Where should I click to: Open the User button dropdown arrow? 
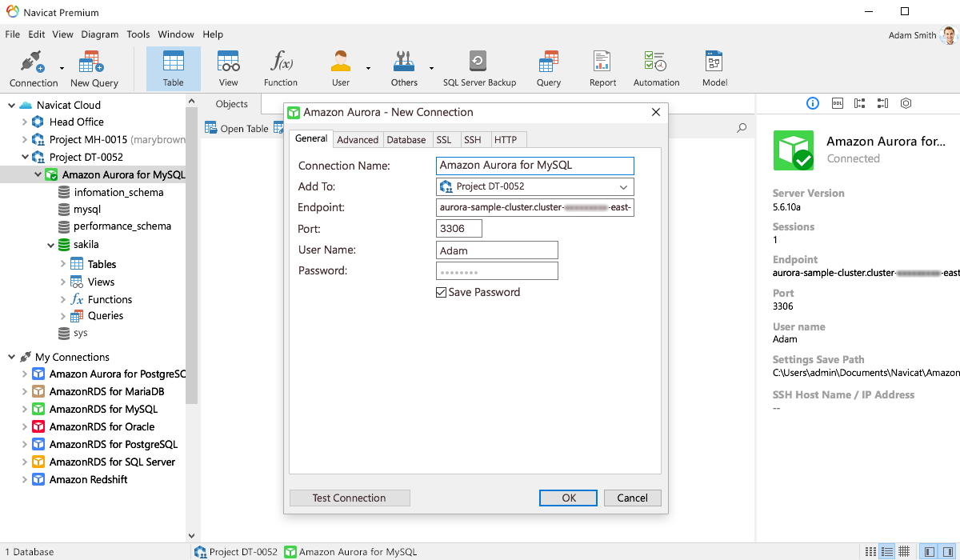click(x=368, y=69)
